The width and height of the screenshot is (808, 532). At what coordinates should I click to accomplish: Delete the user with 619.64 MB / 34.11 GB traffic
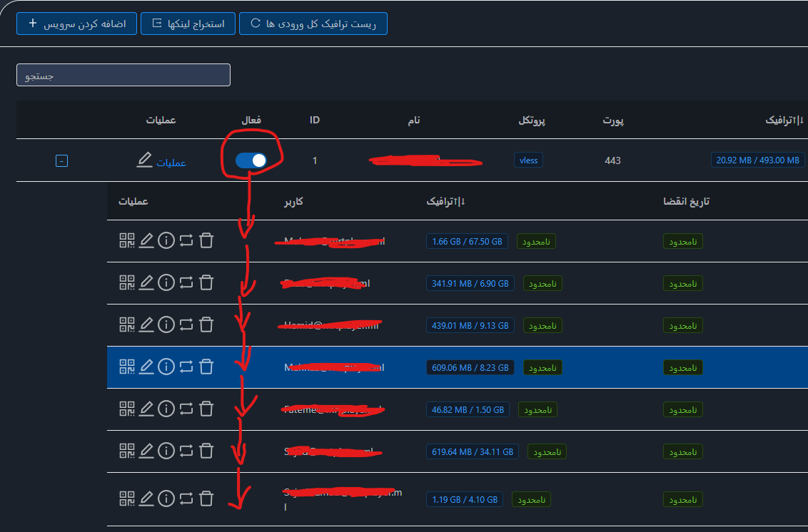coord(206,451)
